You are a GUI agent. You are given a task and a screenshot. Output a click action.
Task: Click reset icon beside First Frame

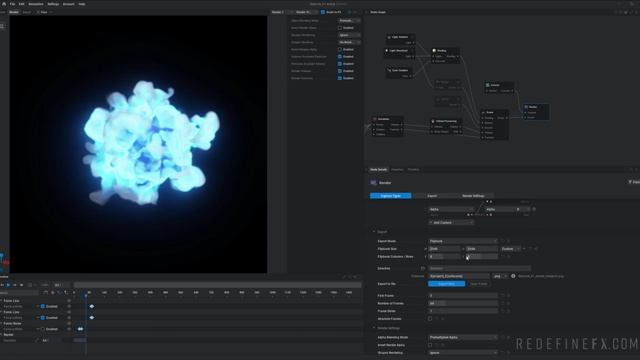click(503, 296)
